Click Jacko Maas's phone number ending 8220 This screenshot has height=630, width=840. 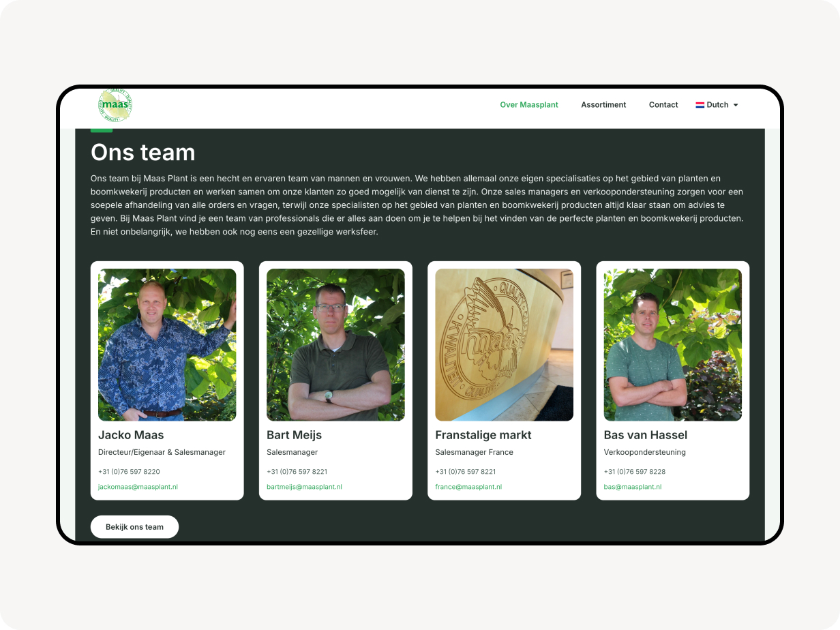tap(129, 472)
